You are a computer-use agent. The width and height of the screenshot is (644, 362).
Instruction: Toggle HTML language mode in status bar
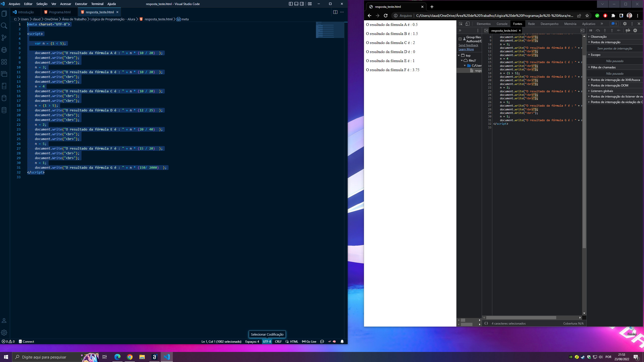[294, 341]
